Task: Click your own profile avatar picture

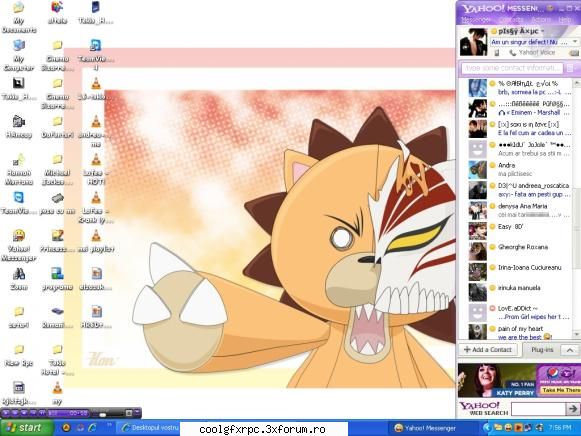Action: (473, 42)
